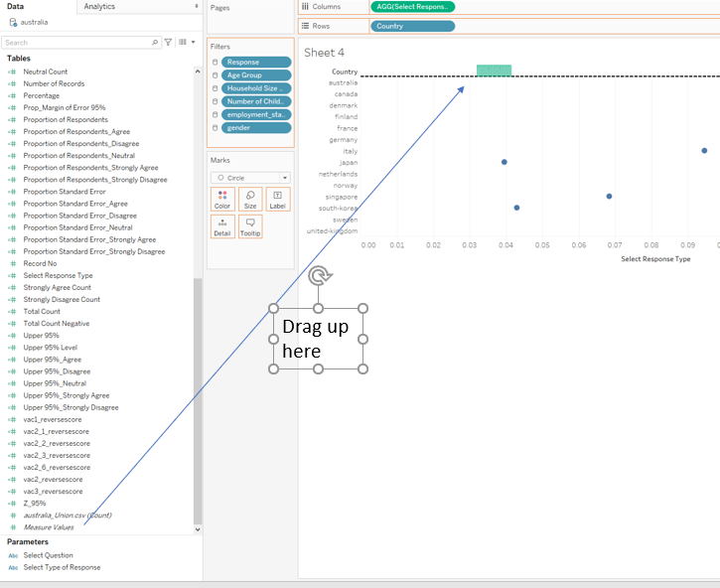The image size is (720, 588).
Task: Click the rotate handle above the text box
Action: [319, 277]
